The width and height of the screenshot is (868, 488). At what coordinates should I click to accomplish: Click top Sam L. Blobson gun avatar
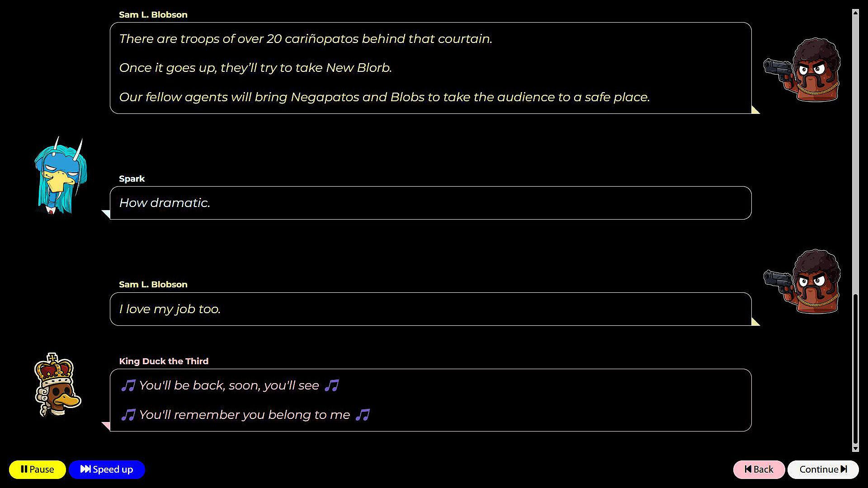[803, 70]
